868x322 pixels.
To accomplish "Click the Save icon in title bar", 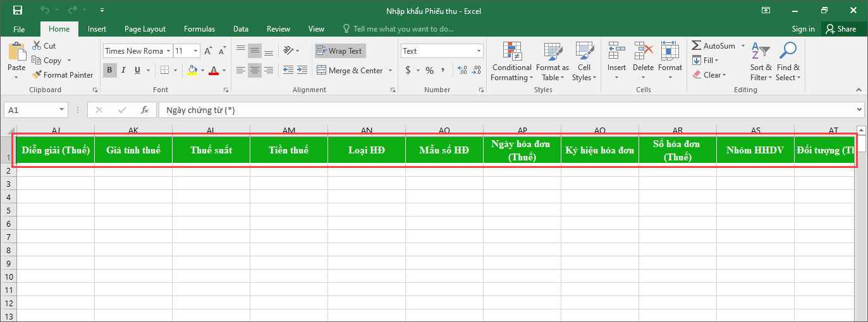I will 17,10.
